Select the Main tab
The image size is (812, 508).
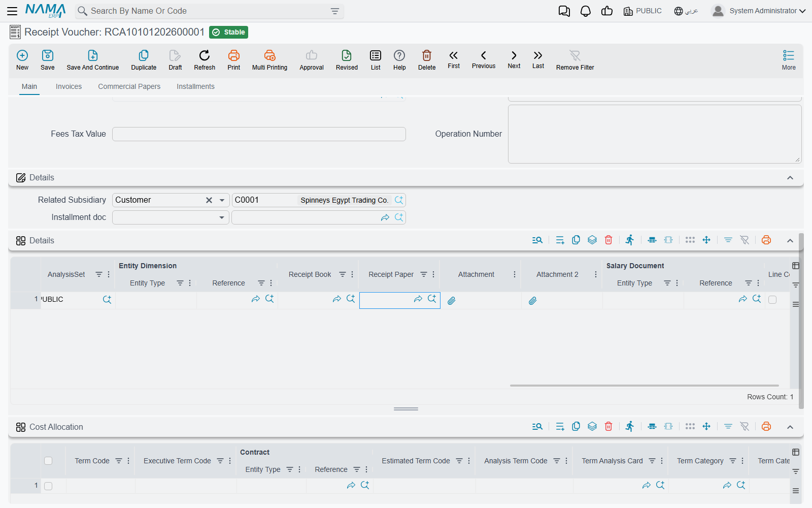(29, 86)
